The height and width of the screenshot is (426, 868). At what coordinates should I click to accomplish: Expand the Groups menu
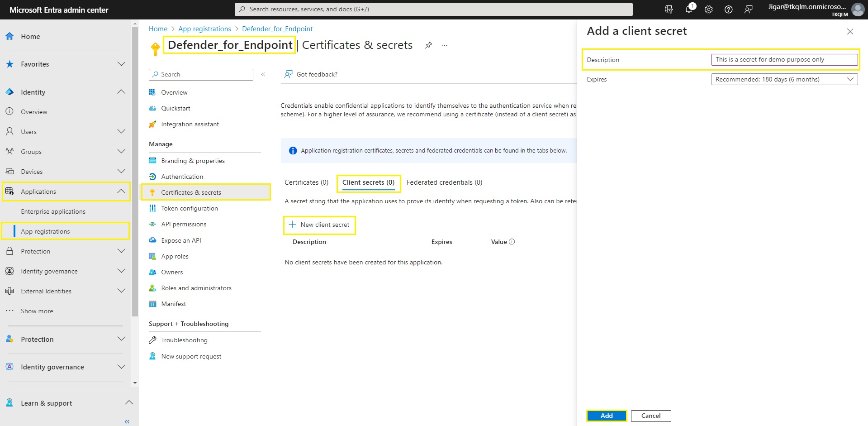tap(121, 151)
